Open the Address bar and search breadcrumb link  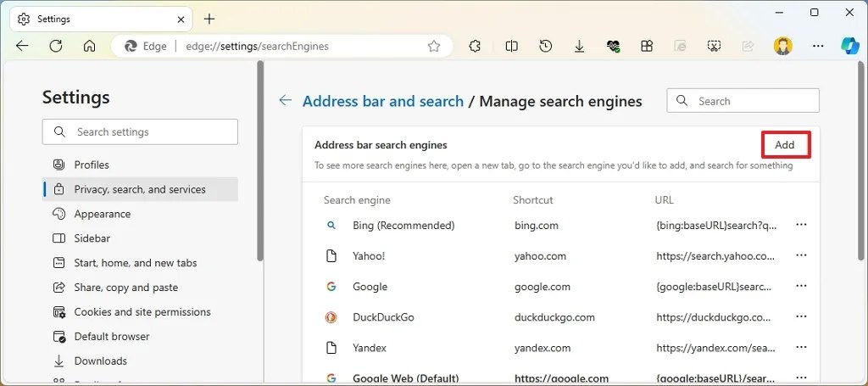[383, 101]
